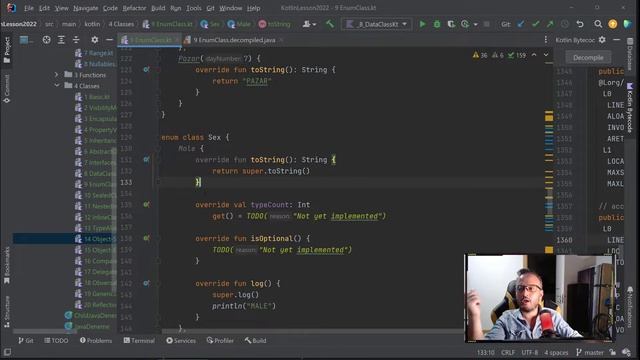
Task: Open the Project view selector dropdown
Action: tap(27, 40)
